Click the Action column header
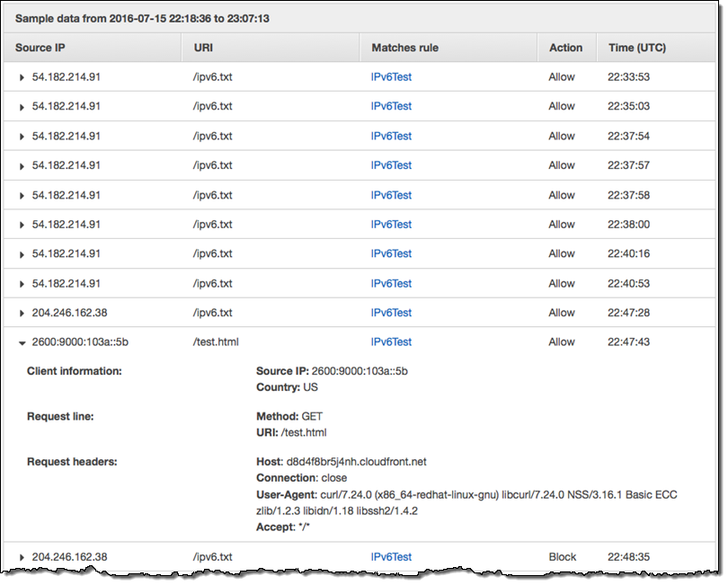This screenshot has height=585, width=728. point(565,48)
